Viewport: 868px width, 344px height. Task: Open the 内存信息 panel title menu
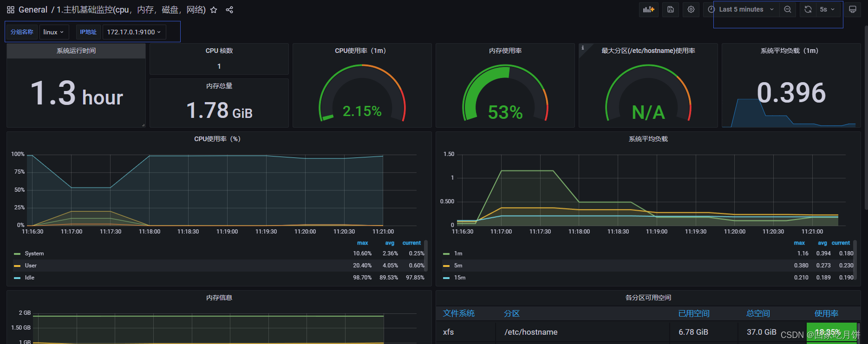[219, 298]
